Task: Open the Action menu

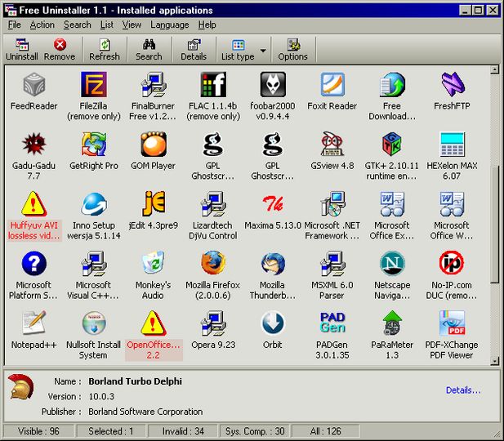Action: coord(42,24)
